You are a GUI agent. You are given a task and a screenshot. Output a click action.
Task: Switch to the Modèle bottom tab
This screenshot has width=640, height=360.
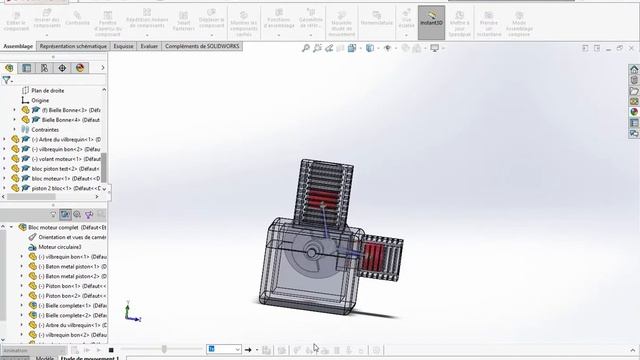pos(44,358)
